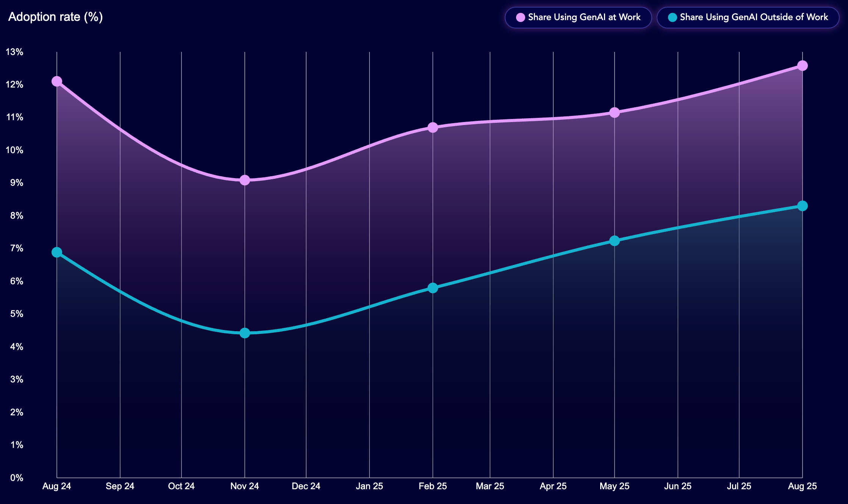Click the teal legend dot for Outside of Work

673,17
